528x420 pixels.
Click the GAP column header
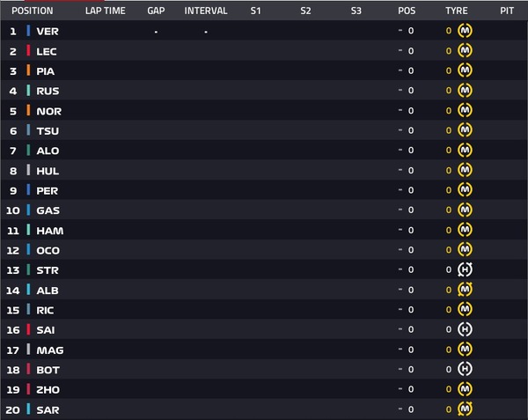pos(156,11)
